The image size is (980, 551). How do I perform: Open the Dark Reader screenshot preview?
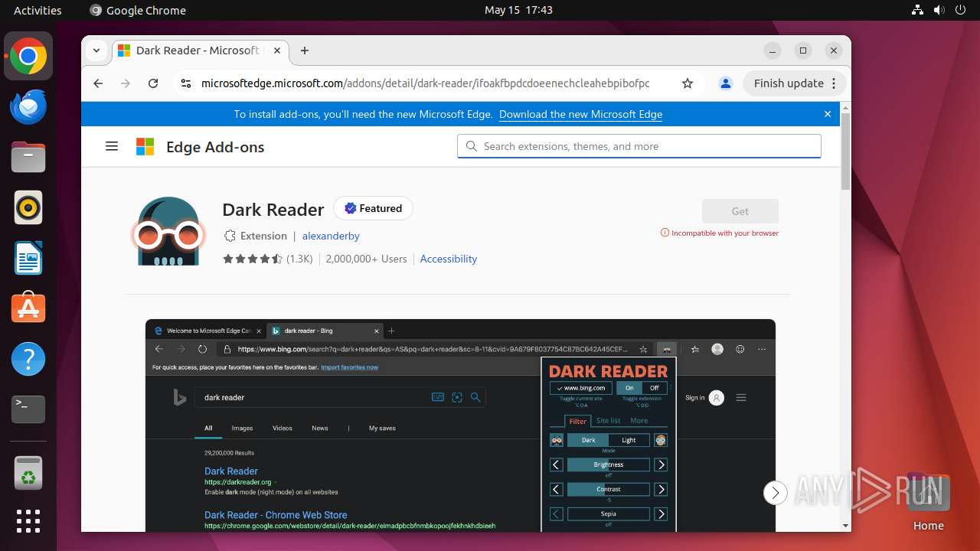[x=460, y=425]
